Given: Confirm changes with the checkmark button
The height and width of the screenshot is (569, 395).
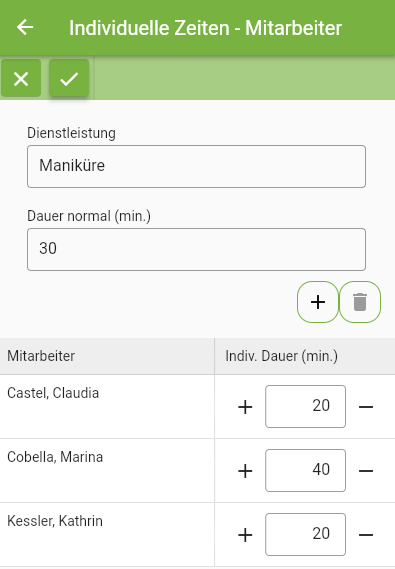Looking at the screenshot, I should 69,78.
